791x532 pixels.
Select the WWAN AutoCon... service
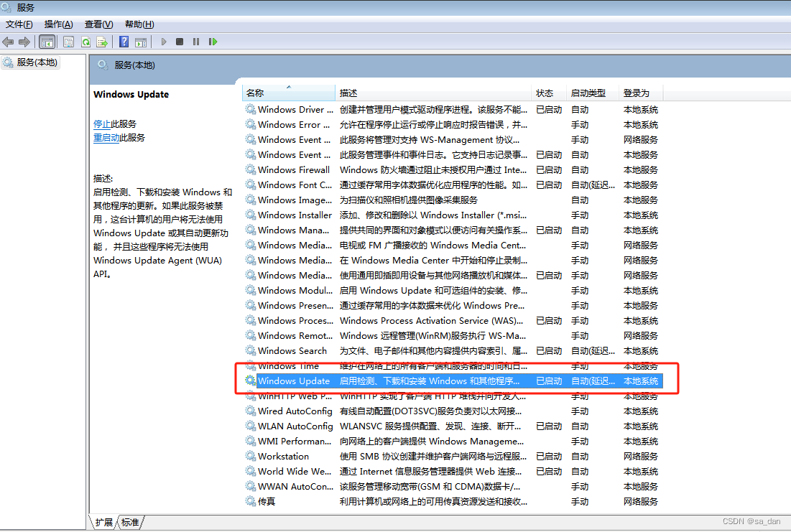(453, 486)
